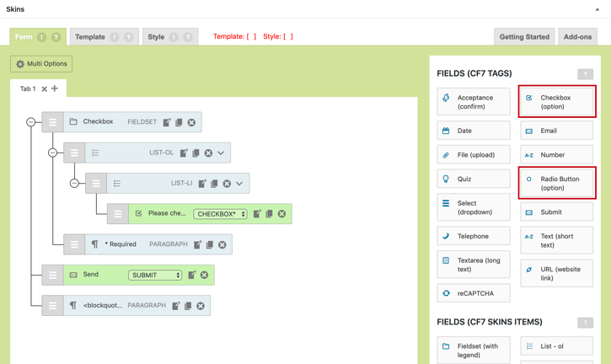This screenshot has width=611, height=364.
Task: Click the Multi Options button
Action: pos(41,64)
